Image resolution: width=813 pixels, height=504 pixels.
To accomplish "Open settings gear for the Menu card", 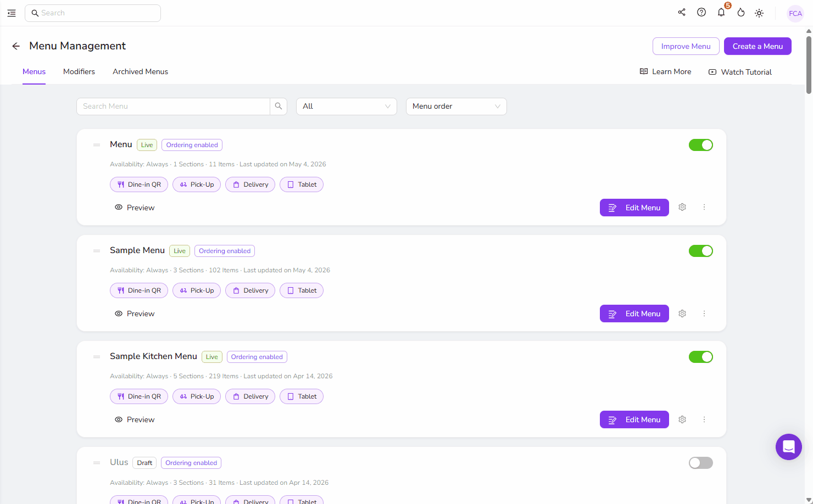I will pyautogui.click(x=682, y=208).
